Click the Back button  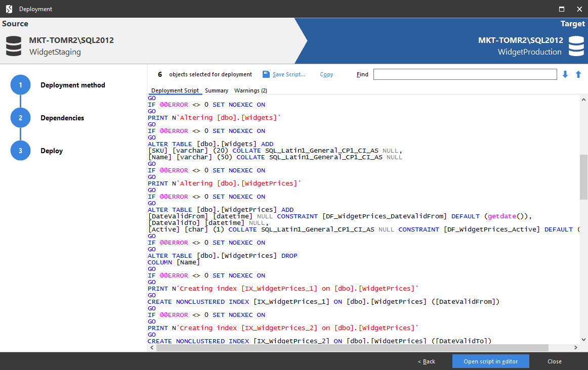[x=427, y=361]
